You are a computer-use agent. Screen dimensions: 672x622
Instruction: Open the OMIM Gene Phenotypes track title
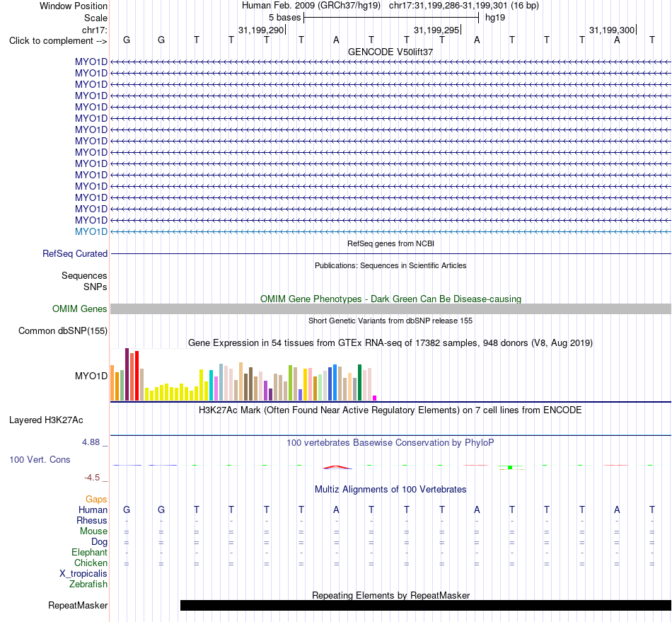[390, 299]
